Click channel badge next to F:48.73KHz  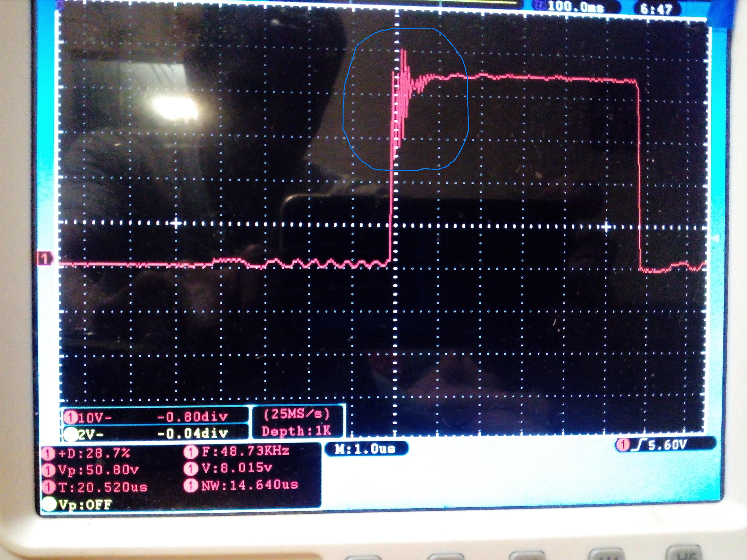(191, 452)
